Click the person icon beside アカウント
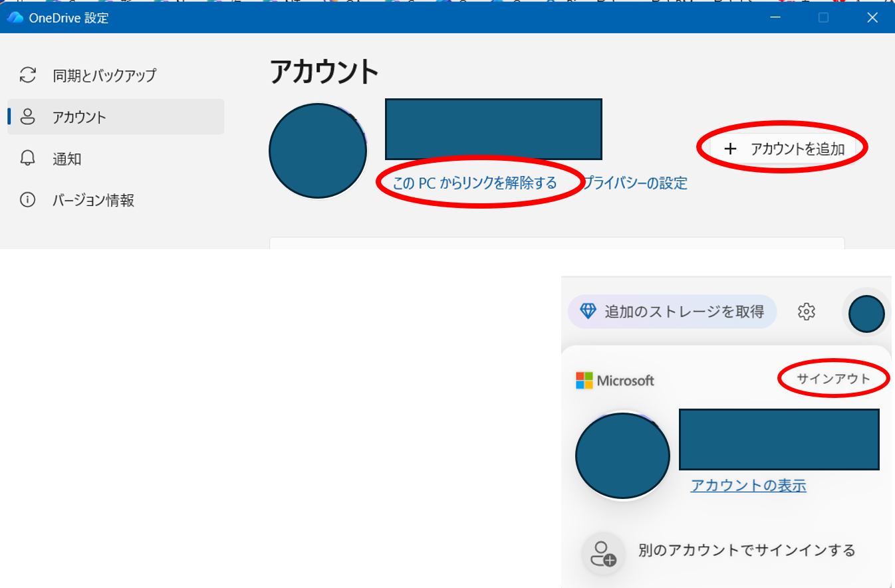Image resolution: width=895 pixels, height=588 pixels. (28, 117)
